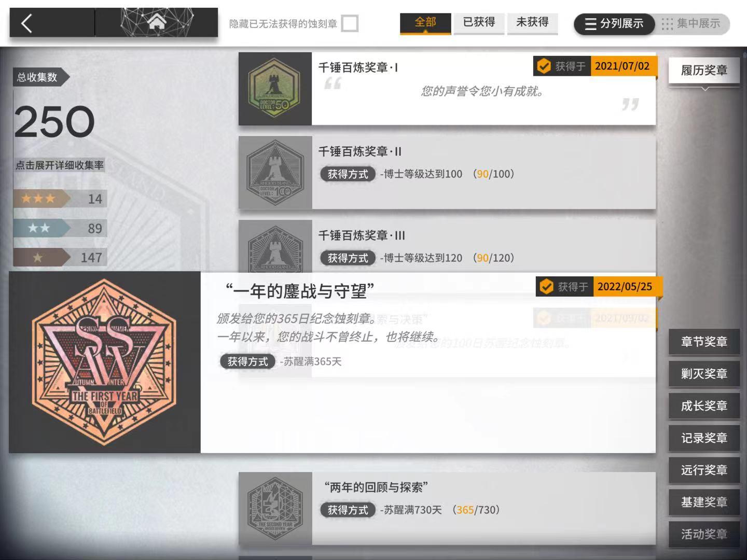Open the second year medal icon
Image resolution: width=747 pixels, height=560 pixels.
coord(275,508)
